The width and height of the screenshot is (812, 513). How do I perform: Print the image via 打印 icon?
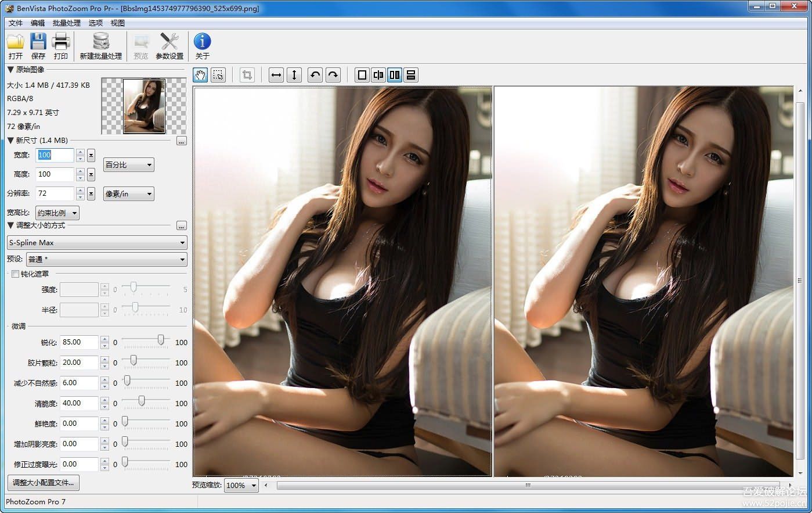[x=61, y=46]
